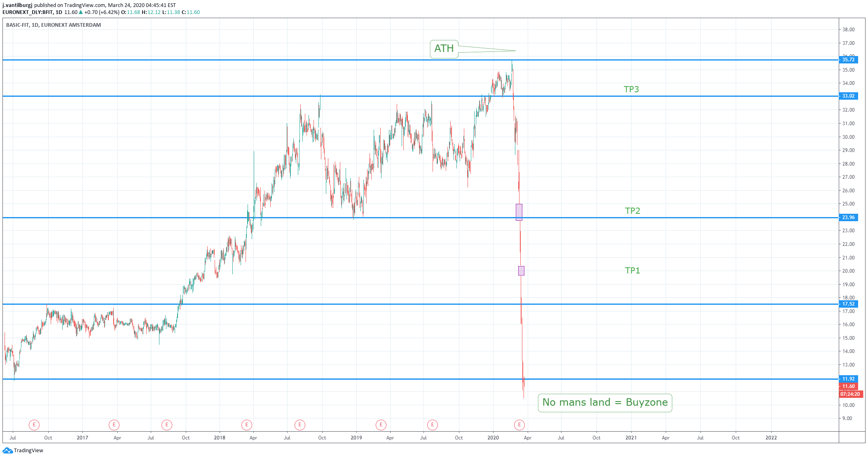Click the 35.72 price level tag
Screen dimensions: 868x458
click(848, 60)
